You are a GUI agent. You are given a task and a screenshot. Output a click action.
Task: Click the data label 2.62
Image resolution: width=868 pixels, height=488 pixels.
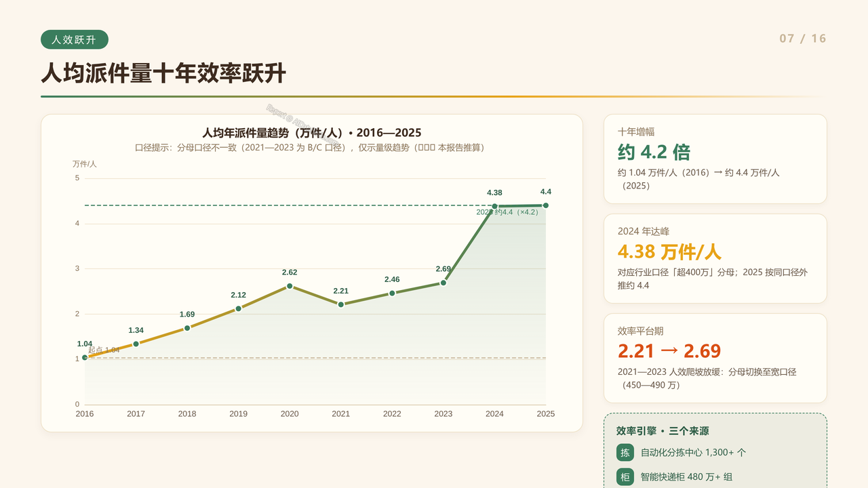(x=290, y=272)
